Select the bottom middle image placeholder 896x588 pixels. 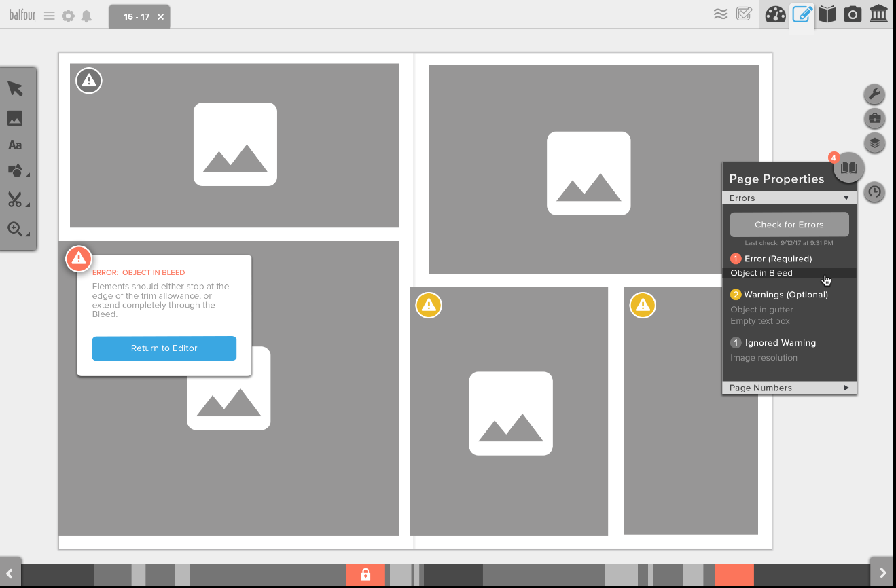click(509, 411)
